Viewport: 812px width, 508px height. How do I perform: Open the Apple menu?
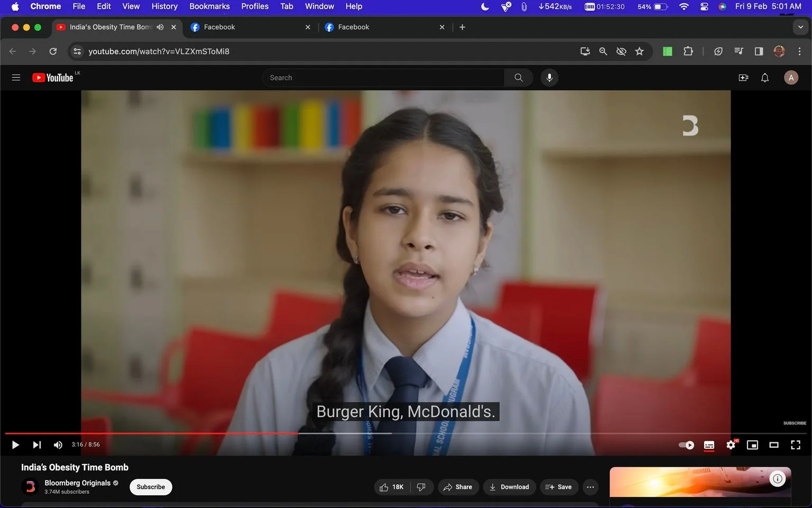coord(15,6)
